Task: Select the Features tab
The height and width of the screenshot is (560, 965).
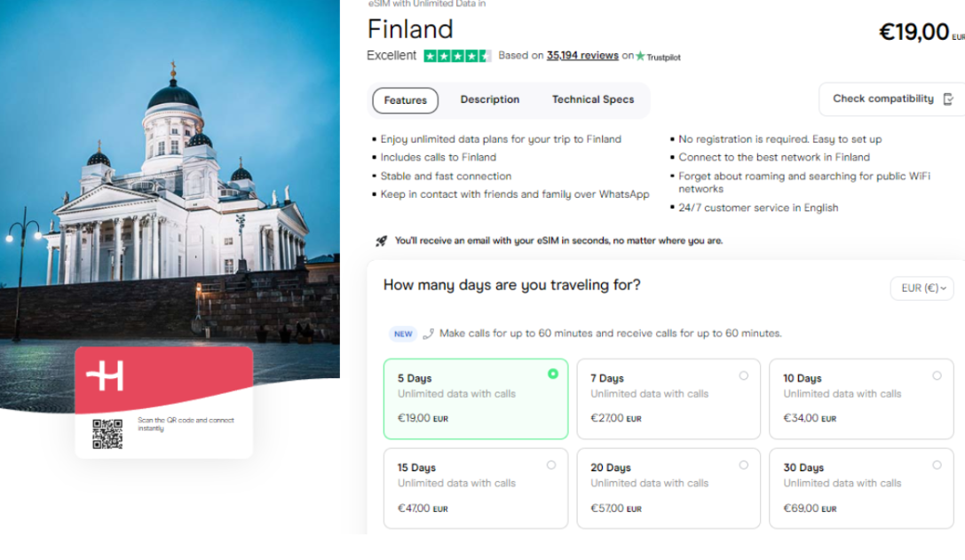Action: [405, 100]
